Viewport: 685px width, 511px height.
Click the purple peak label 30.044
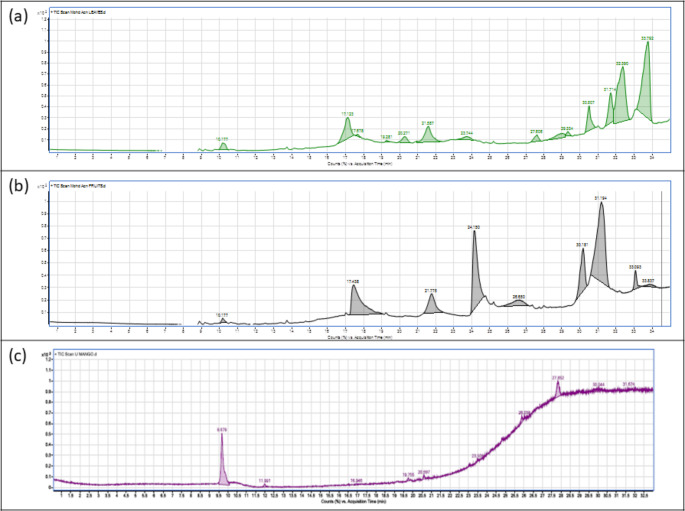click(x=599, y=384)
